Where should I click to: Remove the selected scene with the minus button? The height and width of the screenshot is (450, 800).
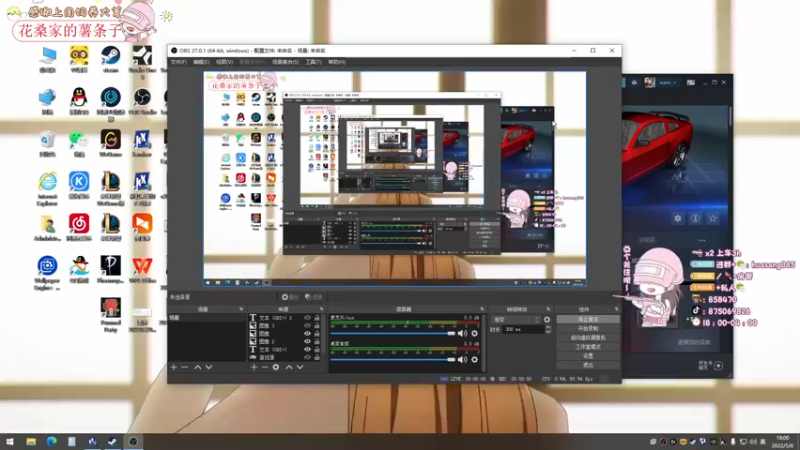pos(185,367)
